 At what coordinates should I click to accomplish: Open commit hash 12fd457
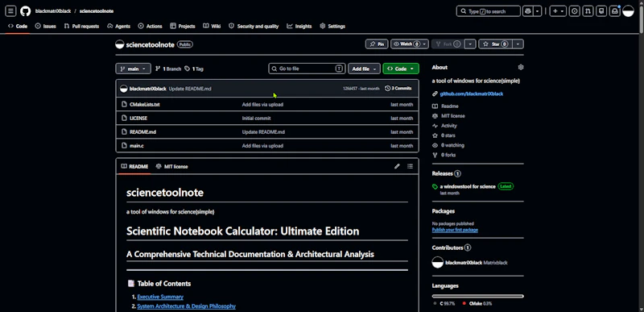click(350, 89)
